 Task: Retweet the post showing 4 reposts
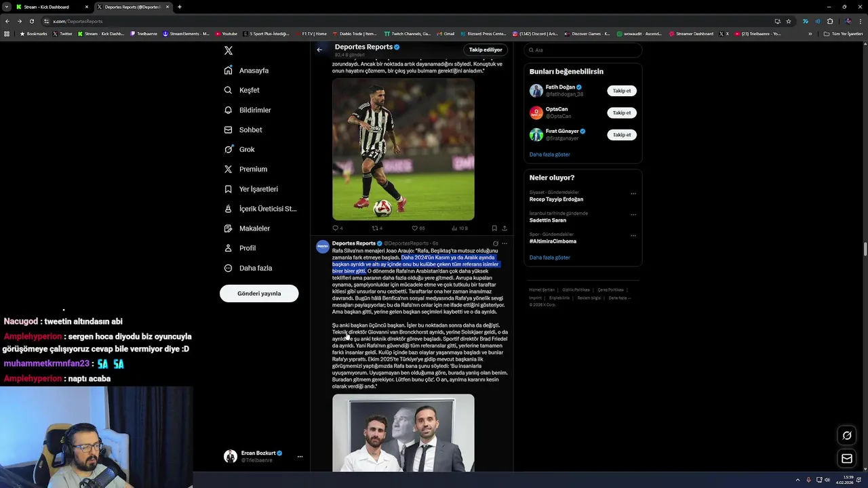click(377, 228)
